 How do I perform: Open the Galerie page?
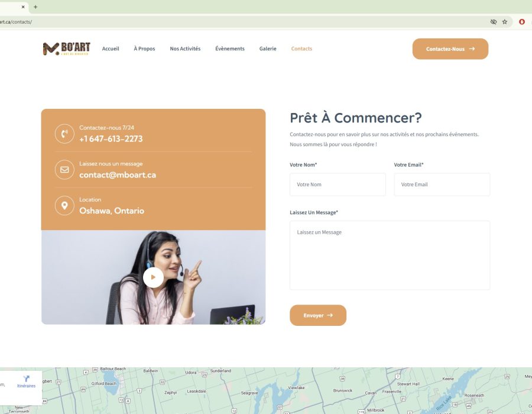(268, 49)
